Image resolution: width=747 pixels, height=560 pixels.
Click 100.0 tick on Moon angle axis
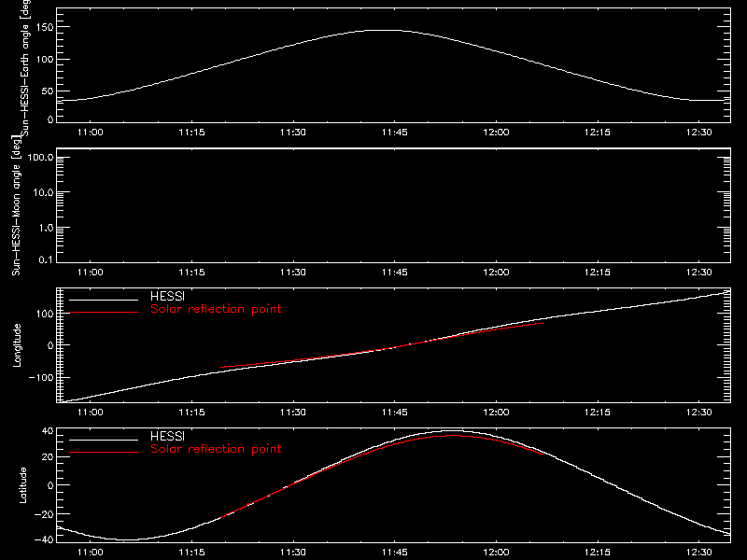click(40, 157)
